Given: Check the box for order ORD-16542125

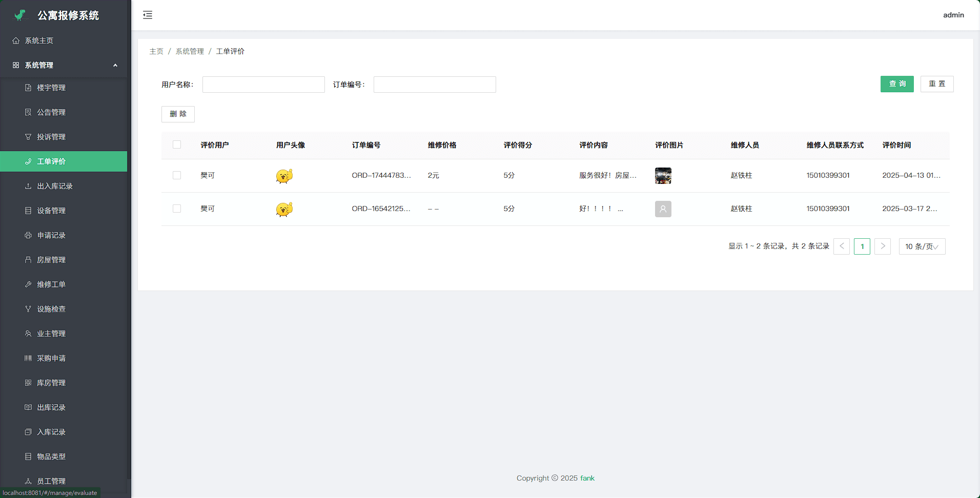Looking at the screenshot, I should 177,209.
